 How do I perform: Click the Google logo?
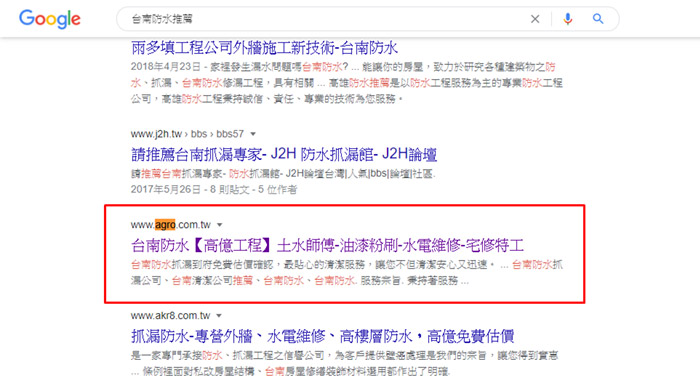pyautogui.click(x=50, y=19)
